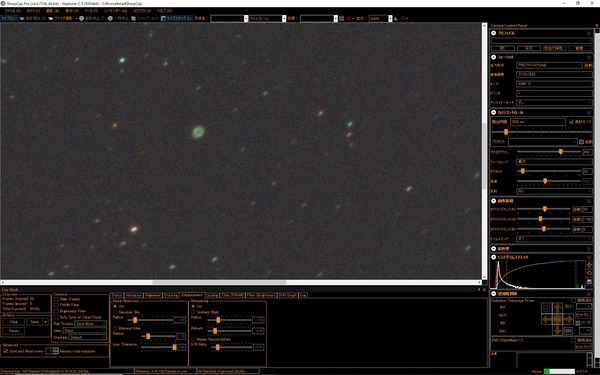Viewport: 600px width, 375px height.
Task: Uncheck Save and Reset every checkbox
Action: [6, 351]
